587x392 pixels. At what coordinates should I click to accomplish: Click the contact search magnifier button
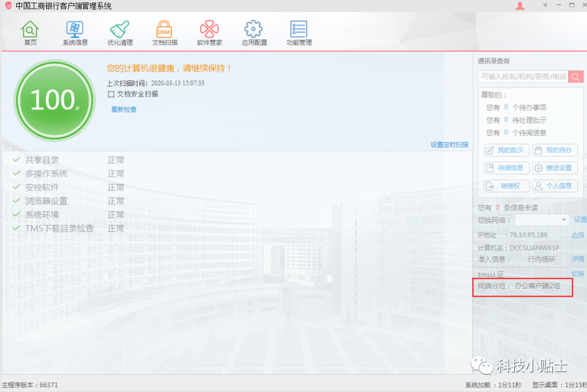tap(576, 77)
